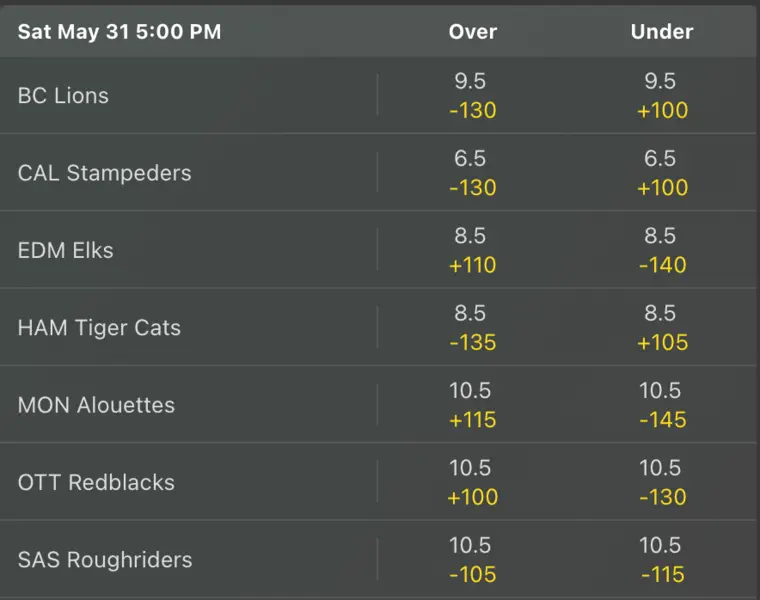Image resolution: width=760 pixels, height=600 pixels.
Task: Open the EDM Elks team name
Action: coord(66,250)
